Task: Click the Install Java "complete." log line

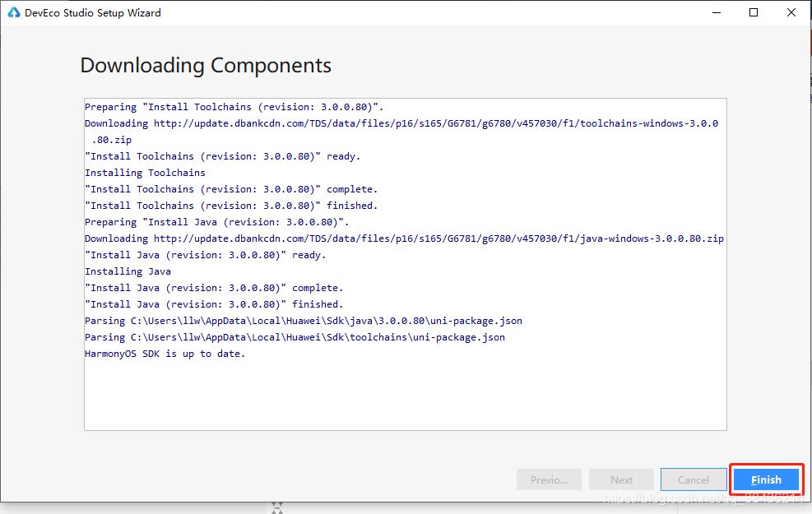Action: coord(214,288)
